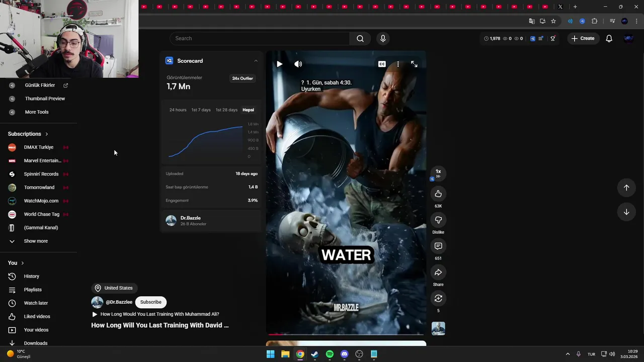Viewport: 644px width, 362px height.
Task: Open YouTube notifications bell
Action: [x=609, y=38]
